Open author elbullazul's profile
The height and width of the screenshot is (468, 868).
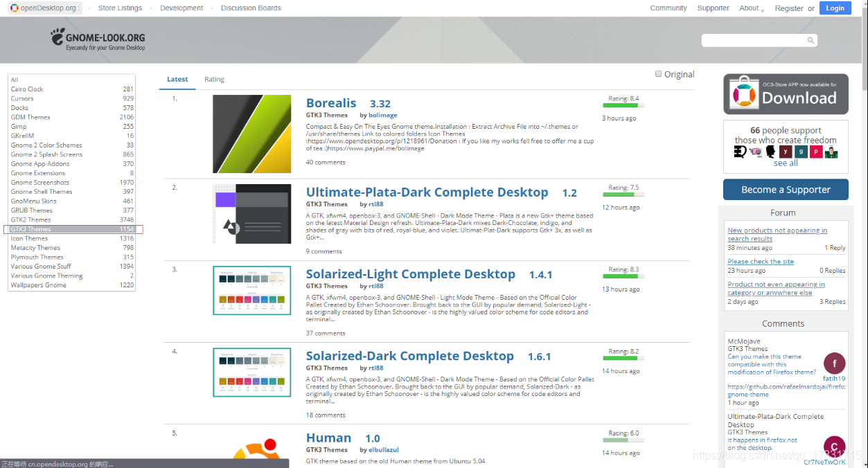coord(384,450)
